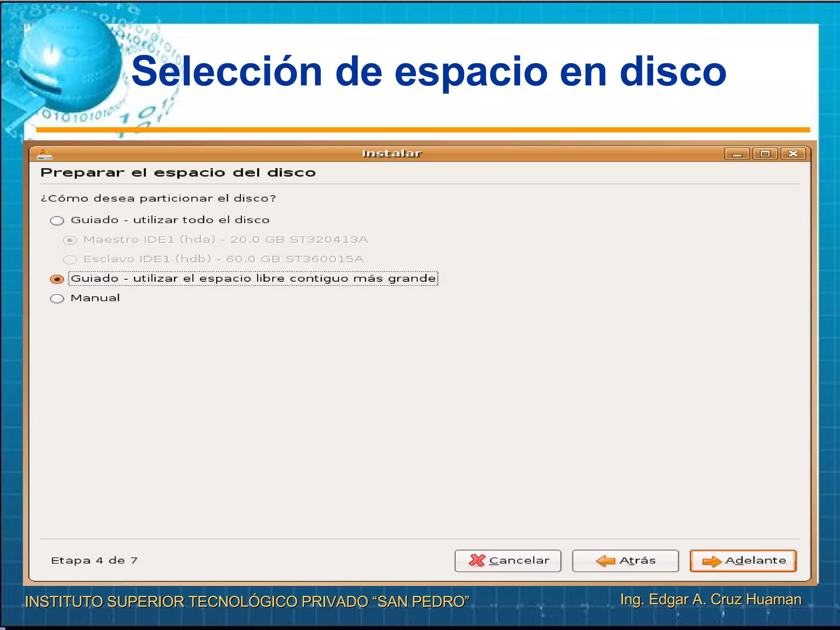The image size is (840, 630).
Task: Click the 'Instalar' window title text
Action: (392, 153)
